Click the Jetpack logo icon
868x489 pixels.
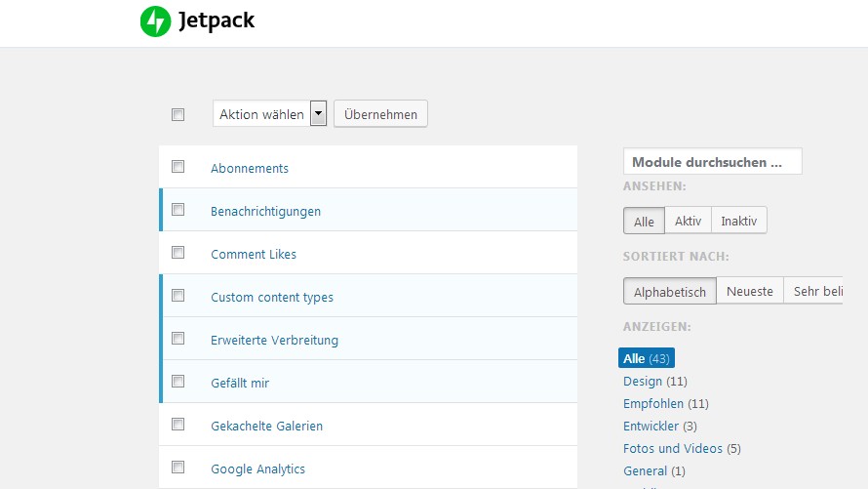click(x=155, y=21)
